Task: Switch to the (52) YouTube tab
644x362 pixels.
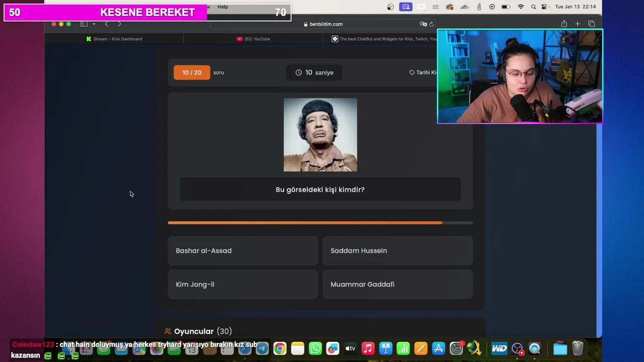Action: (254, 39)
